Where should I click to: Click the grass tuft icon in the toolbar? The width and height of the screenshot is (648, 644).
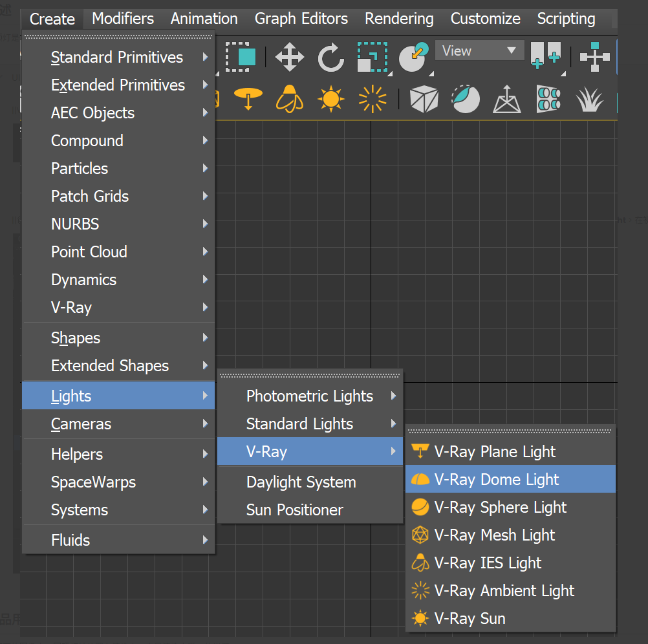[x=589, y=99]
